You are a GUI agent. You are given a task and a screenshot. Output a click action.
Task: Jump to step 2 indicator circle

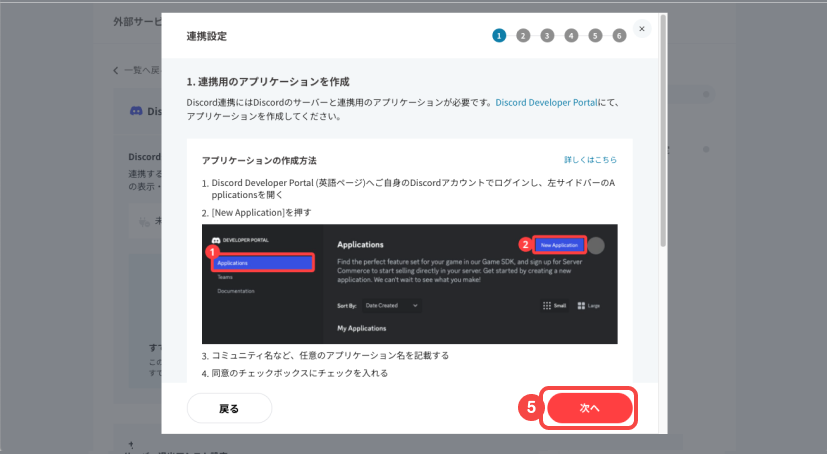523,36
